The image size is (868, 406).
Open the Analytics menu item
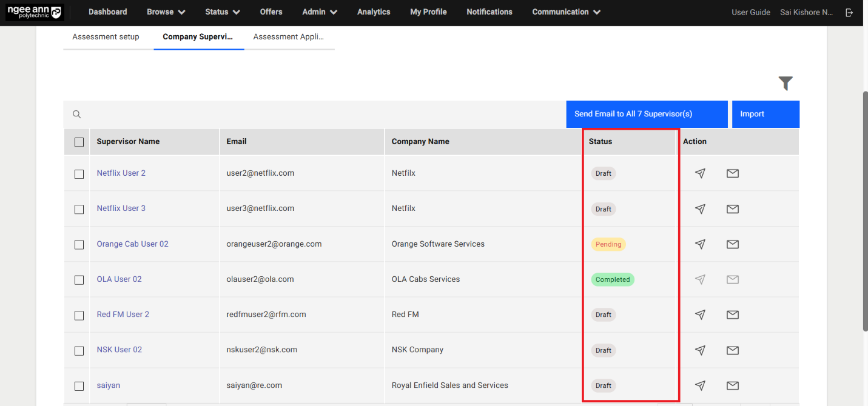[374, 12]
